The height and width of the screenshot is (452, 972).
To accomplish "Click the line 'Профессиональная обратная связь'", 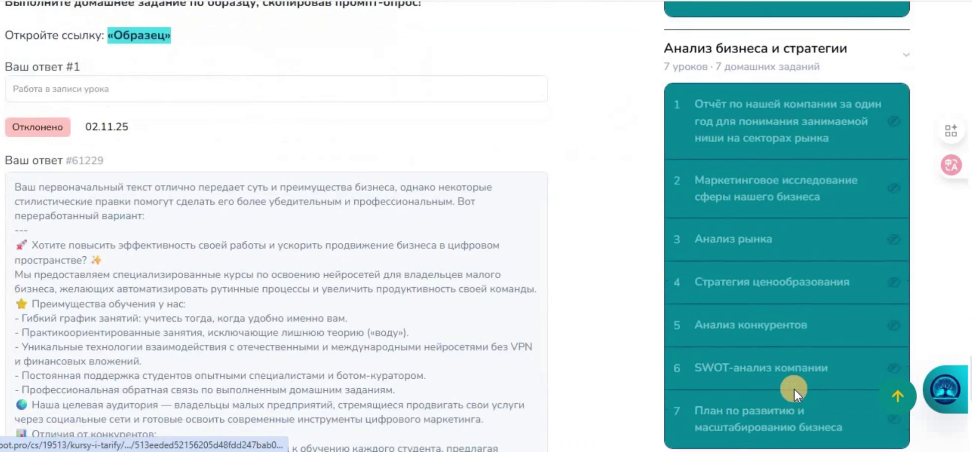I will pos(205,390).
